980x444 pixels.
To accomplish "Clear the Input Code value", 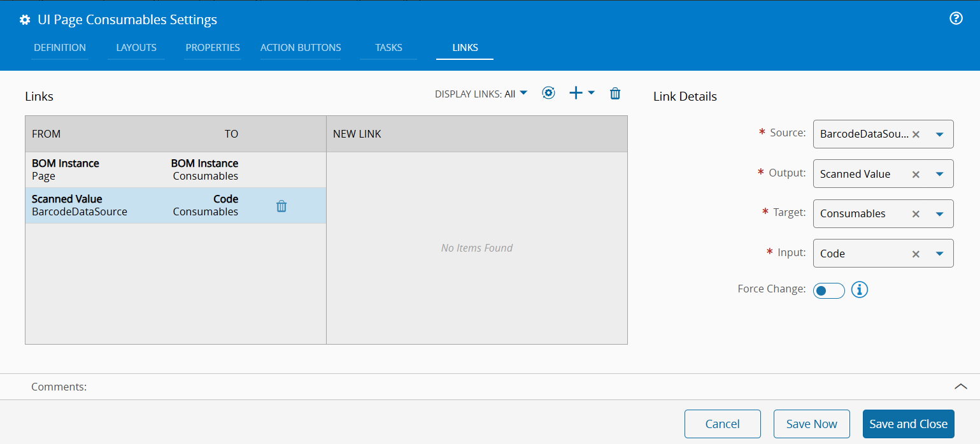I will [916, 254].
